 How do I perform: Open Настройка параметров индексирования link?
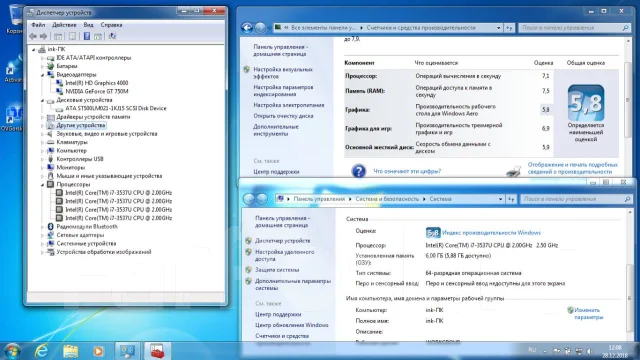click(283, 91)
